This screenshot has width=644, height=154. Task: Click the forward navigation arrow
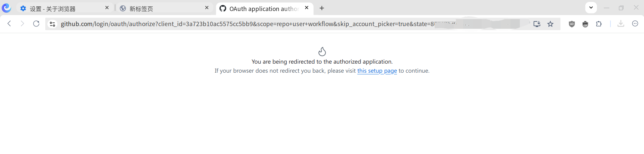22,23
